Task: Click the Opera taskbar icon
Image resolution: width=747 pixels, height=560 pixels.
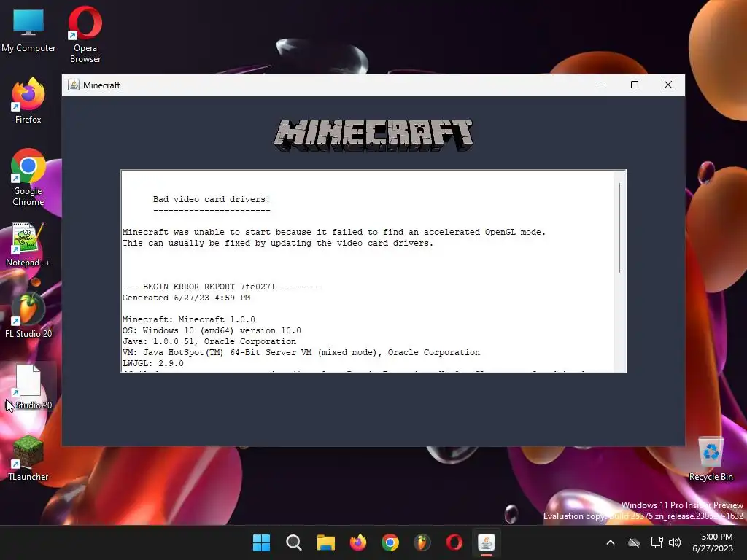Action: tap(454, 542)
